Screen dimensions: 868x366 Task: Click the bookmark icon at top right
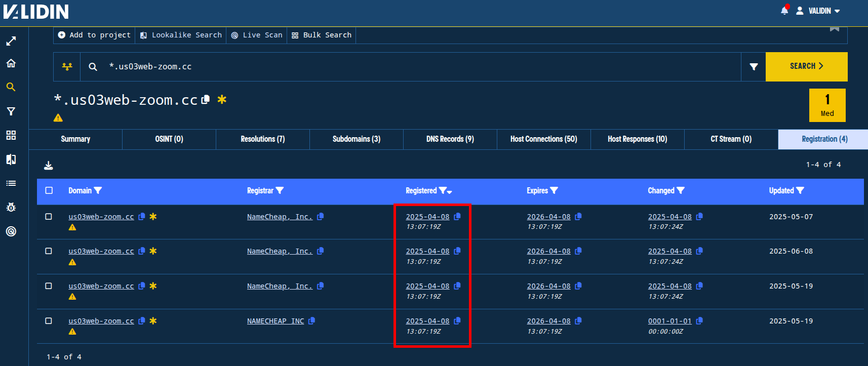(x=835, y=29)
